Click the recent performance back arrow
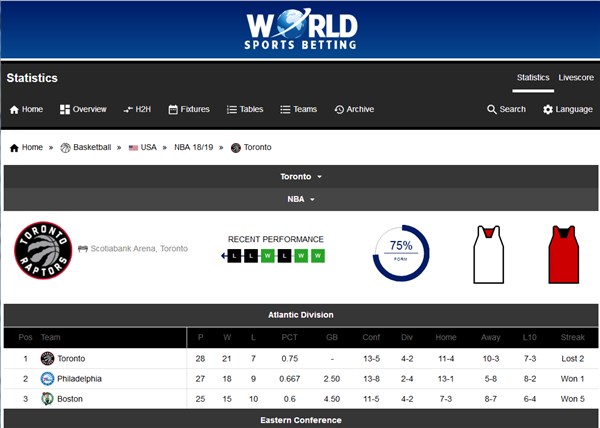 click(x=223, y=256)
